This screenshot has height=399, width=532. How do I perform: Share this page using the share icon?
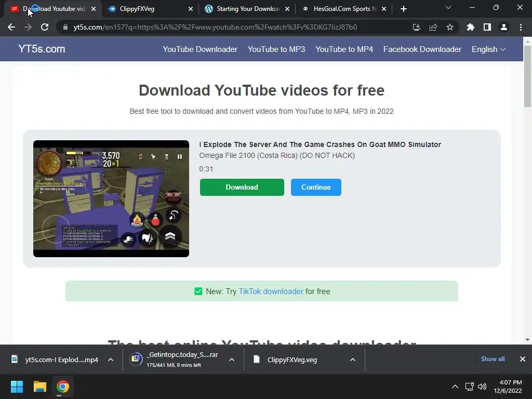433,27
